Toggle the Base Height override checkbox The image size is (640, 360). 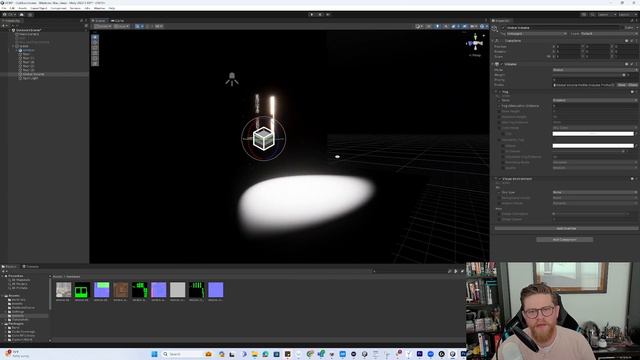point(499,111)
